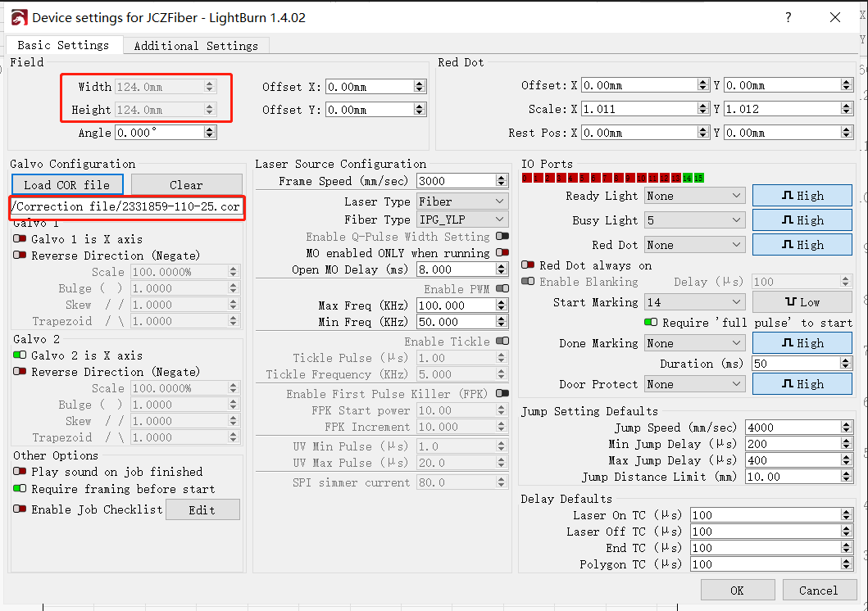Disable Require framing before start
The image size is (868, 611).
(20, 489)
